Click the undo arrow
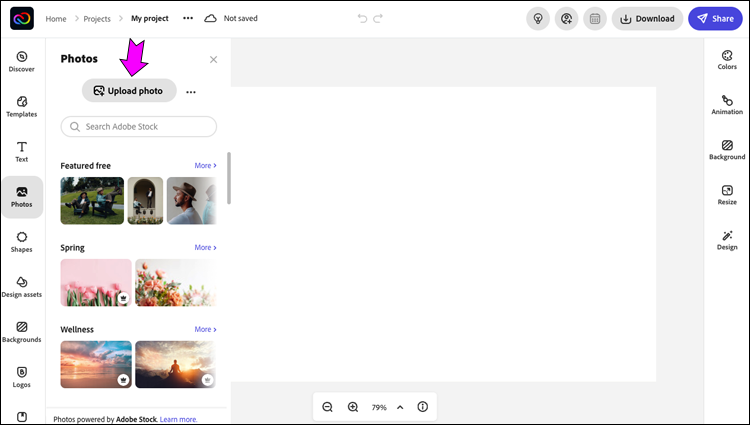 coord(363,19)
